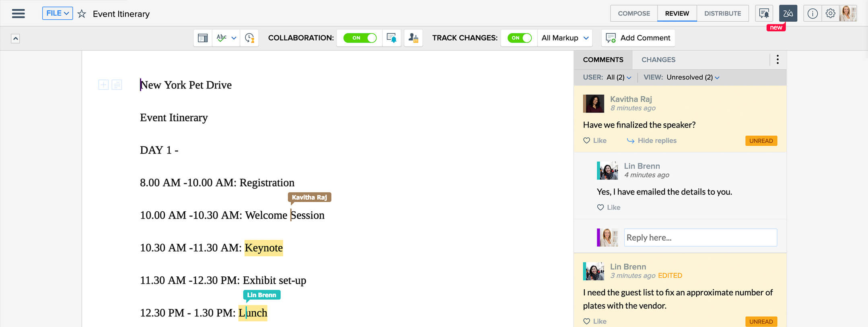Open the version history clock icon
The height and width of the screenshot is (327, 868).
pyautogui.click(x=249, y=38)
